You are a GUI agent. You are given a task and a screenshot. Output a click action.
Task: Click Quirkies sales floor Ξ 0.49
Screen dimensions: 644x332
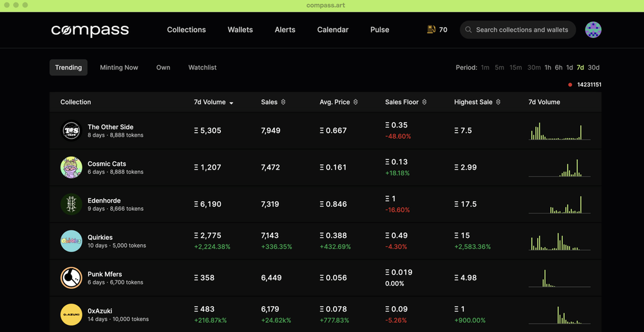pyautogui.click(x=396, y=235)
